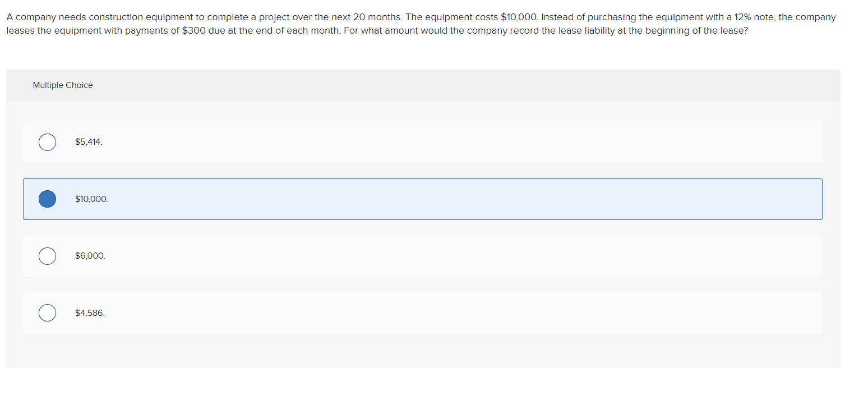Click the $5,414 answer text label
The height and width of the screenshot is (395, 868).
click(x=88, y=141)
